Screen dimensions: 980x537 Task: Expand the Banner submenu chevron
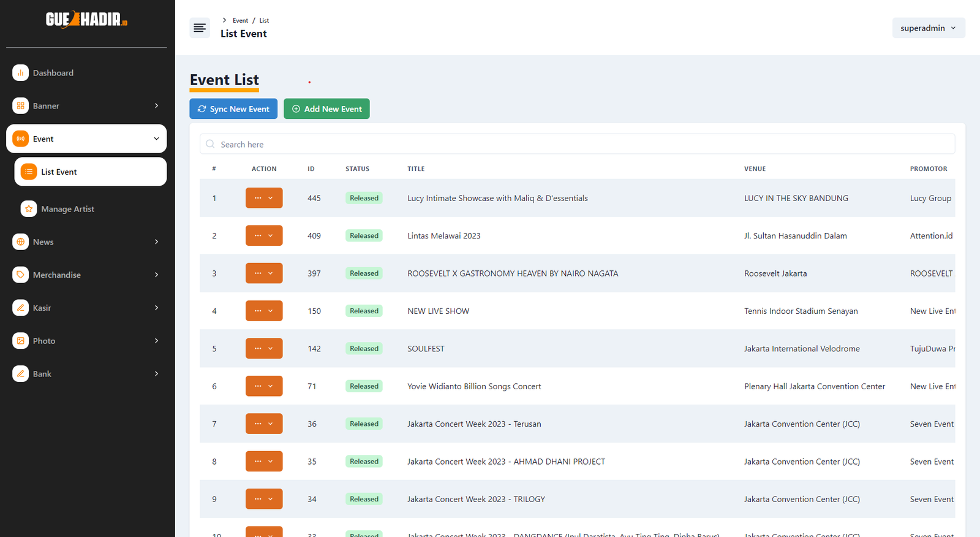coord(156,106)
